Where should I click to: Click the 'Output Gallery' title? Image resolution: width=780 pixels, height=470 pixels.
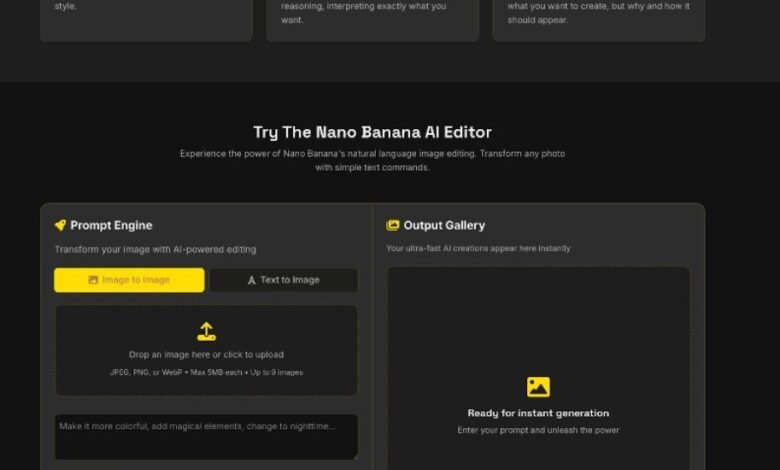444,225
